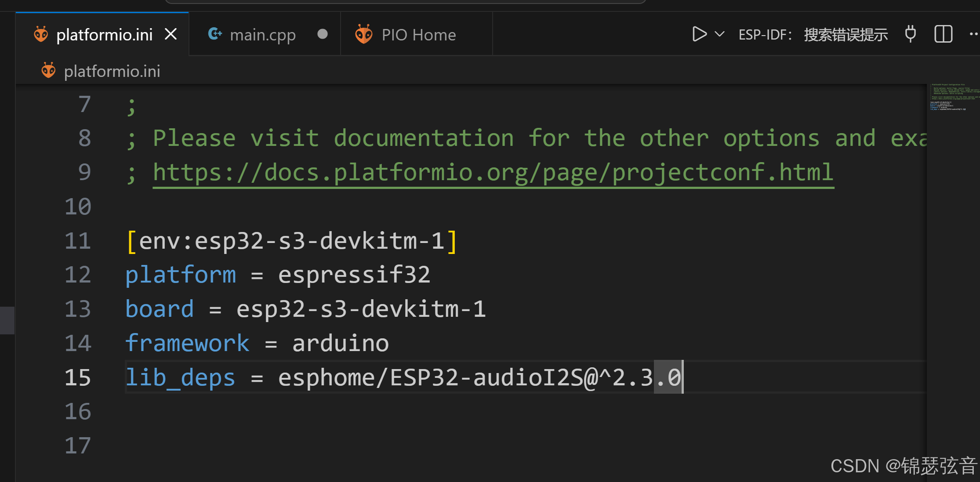Click the framework = arduino line
The height and width of the screenshot is (482, 980).
point(257,344)
